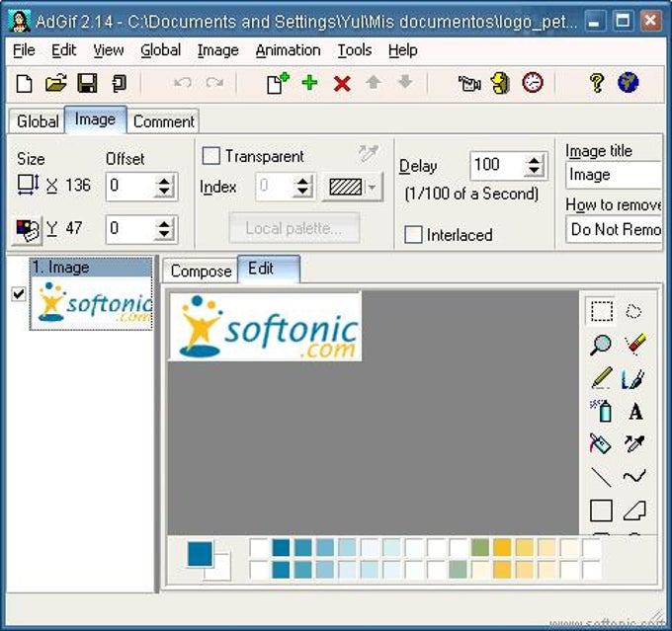Switch to the Edit tab
672x631 pixels.
coord(269,269)
